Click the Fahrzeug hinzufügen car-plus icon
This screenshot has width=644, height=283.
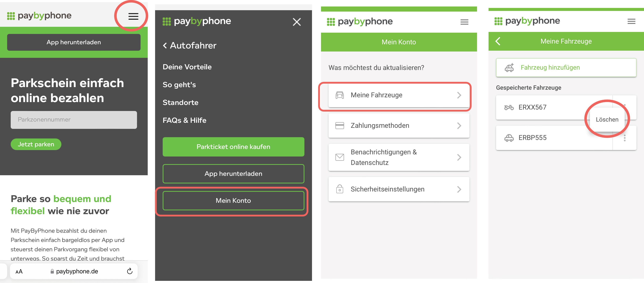509,67
